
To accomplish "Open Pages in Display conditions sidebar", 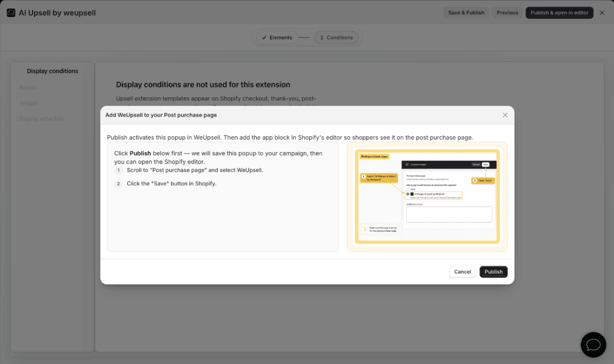I will click(27, 87).
